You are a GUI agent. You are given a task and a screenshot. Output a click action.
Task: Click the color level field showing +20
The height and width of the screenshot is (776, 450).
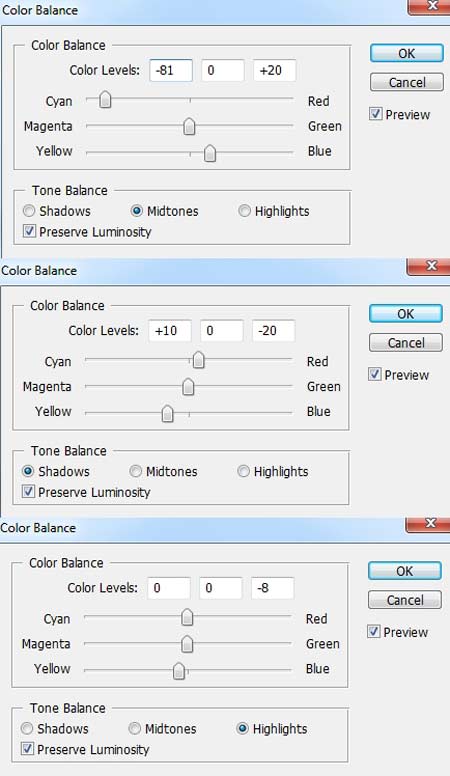click(274, 70)
